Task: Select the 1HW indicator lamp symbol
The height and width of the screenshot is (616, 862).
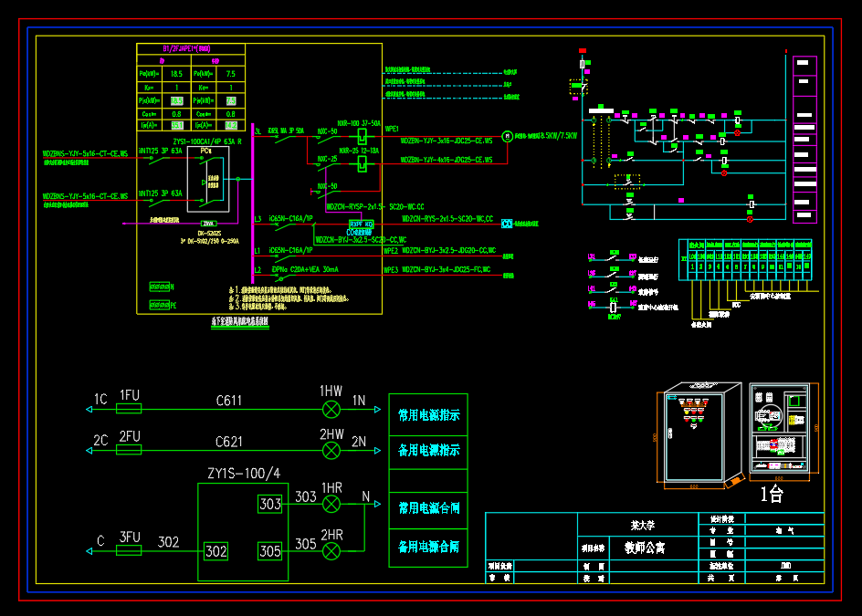Action: click(331, 410)
